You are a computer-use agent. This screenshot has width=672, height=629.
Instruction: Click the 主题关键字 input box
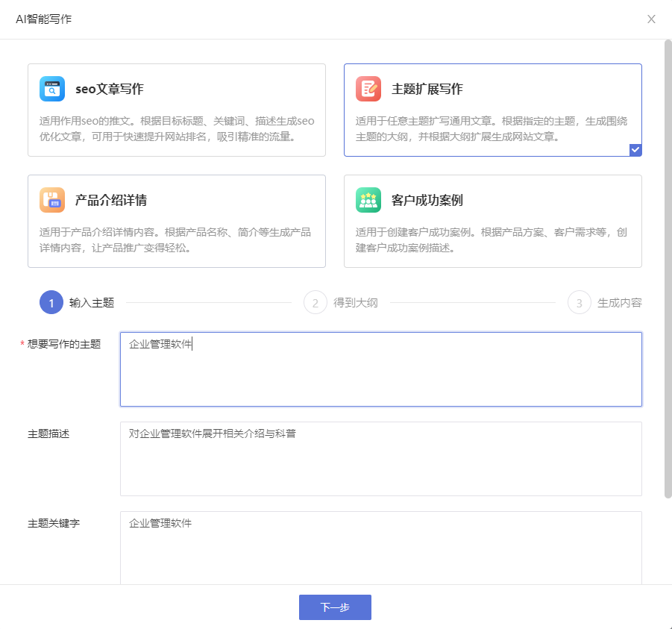coord(380,547)
